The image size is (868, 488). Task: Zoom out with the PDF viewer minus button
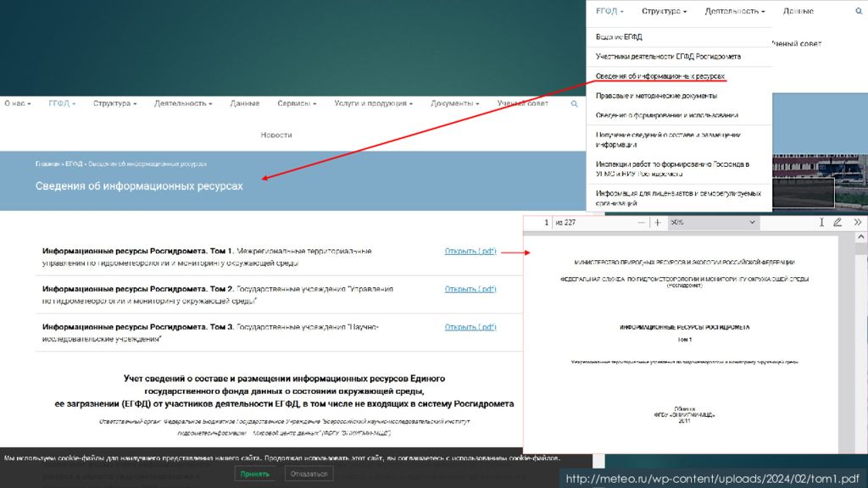[x=641, y=223]
